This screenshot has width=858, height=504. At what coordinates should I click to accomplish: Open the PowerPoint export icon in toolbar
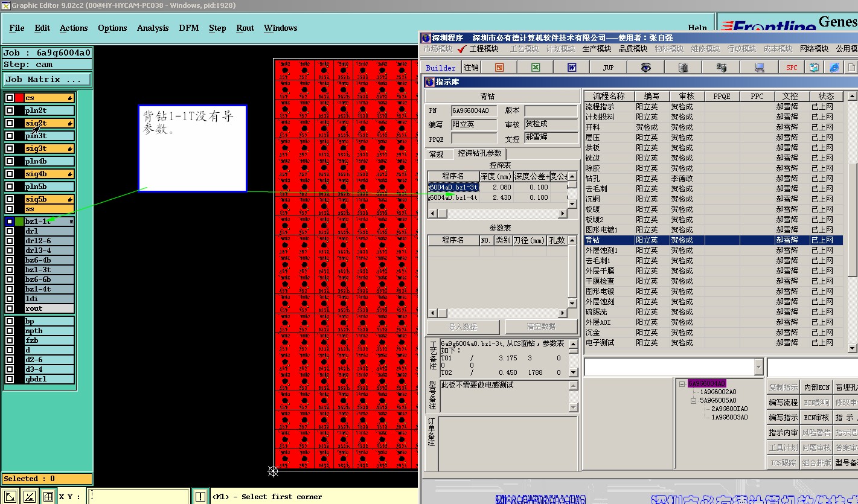(499, 68)
